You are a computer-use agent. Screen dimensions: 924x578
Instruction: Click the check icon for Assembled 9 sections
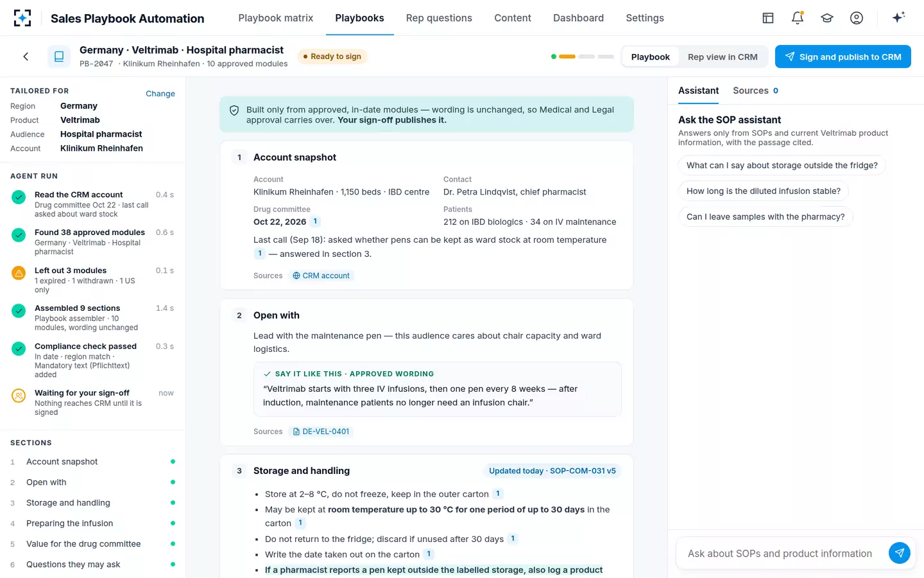[19, 311]
